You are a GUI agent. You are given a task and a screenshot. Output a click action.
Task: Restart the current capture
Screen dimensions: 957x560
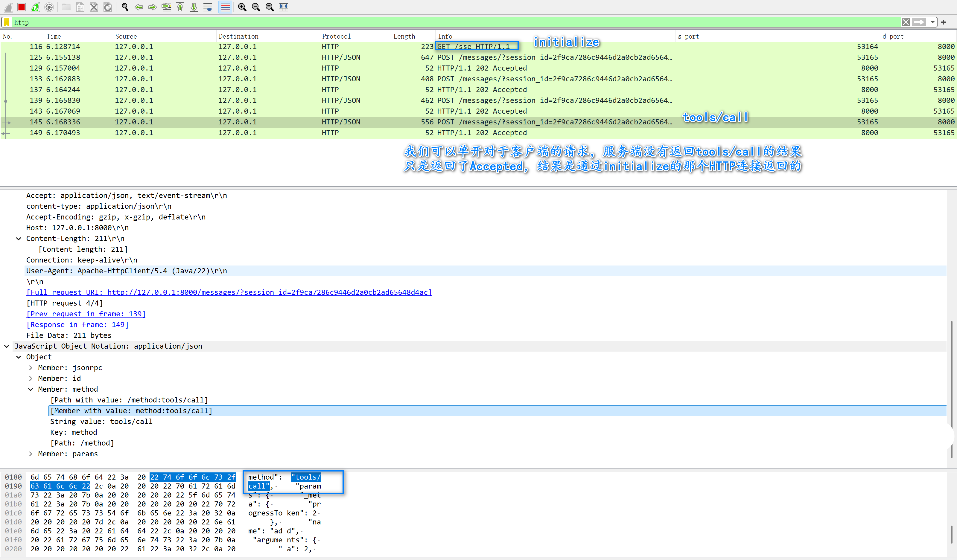[x=35, y=7]
